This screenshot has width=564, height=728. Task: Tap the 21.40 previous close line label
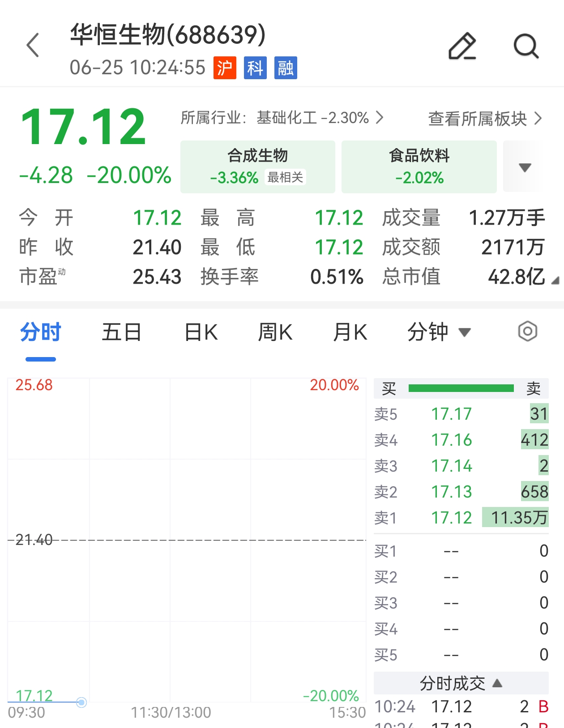pyautogui.click(x=34, y=540)
